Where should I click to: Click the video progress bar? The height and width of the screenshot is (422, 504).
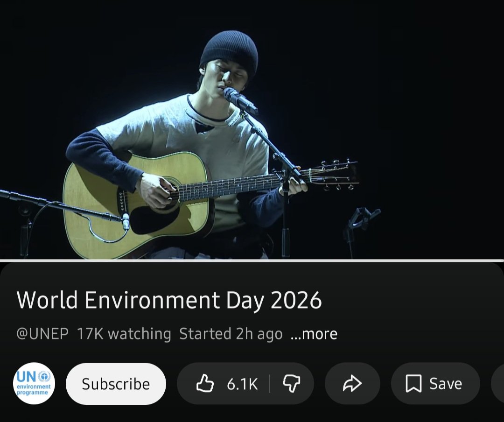pos(252,260)
